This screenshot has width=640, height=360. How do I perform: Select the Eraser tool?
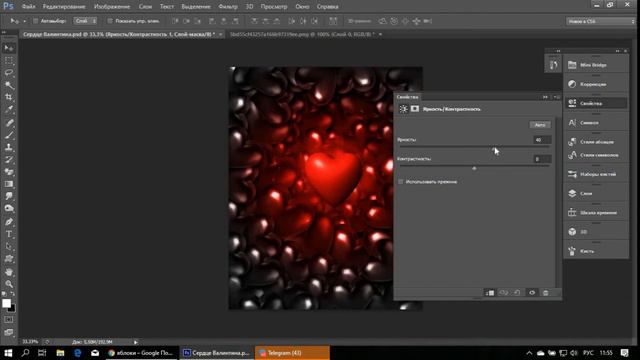point(9,172)
